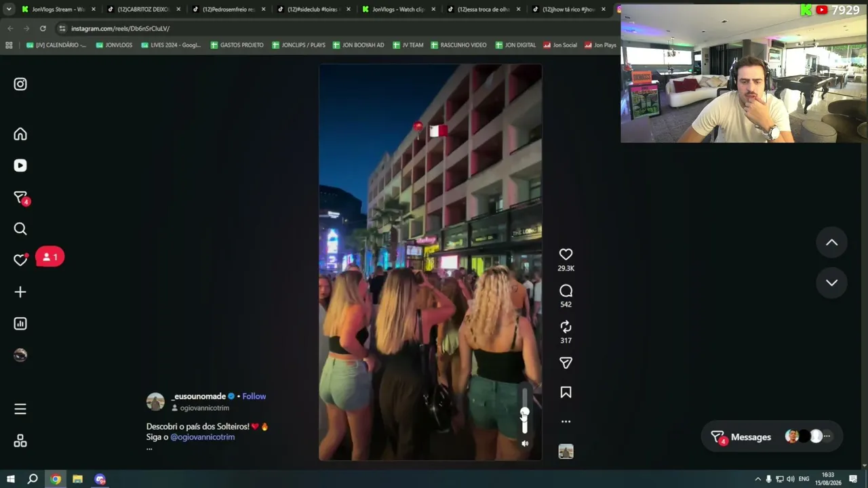Open the Dashboard chart icon in sidebar
Viewport: 868px width, 488px height.
(20, 323)
